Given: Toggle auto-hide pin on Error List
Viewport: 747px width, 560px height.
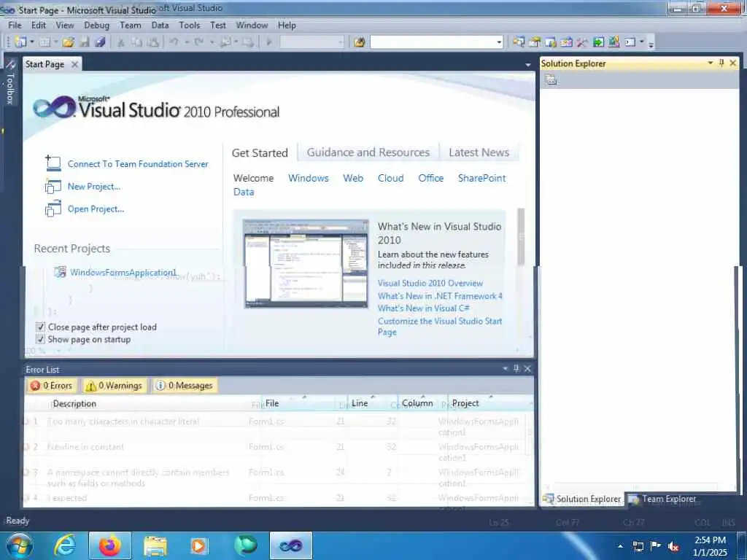Looking at the screenshot, I should point(516,368).
